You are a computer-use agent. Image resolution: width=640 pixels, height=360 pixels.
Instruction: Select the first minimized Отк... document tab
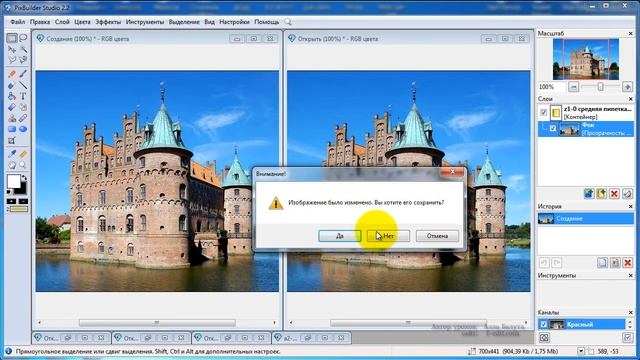[71, 338]
